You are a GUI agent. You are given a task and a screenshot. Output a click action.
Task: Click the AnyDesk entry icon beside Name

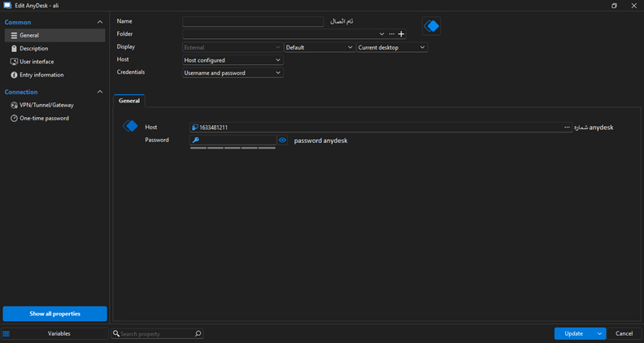431,26
